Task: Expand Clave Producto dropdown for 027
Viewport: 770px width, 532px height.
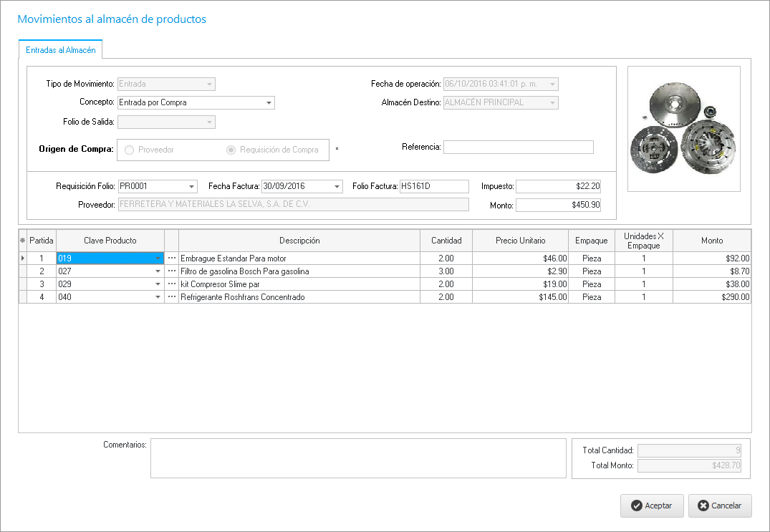Action: pyautogui.click(x=158, y=271)
